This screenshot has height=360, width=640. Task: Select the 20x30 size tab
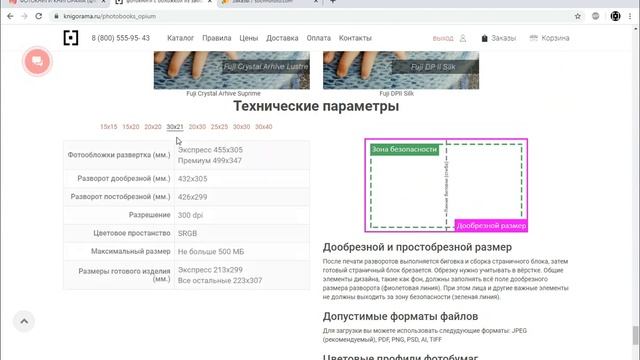click(x=197, y=127)
